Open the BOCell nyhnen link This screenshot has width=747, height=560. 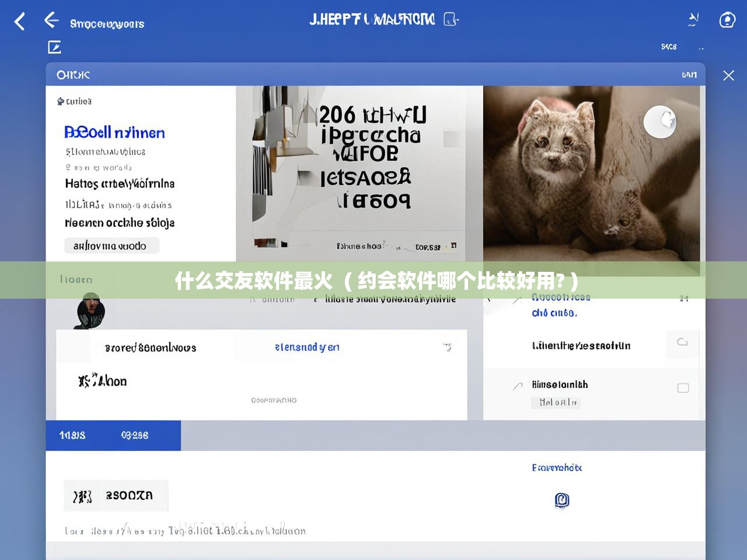(114, 132)
